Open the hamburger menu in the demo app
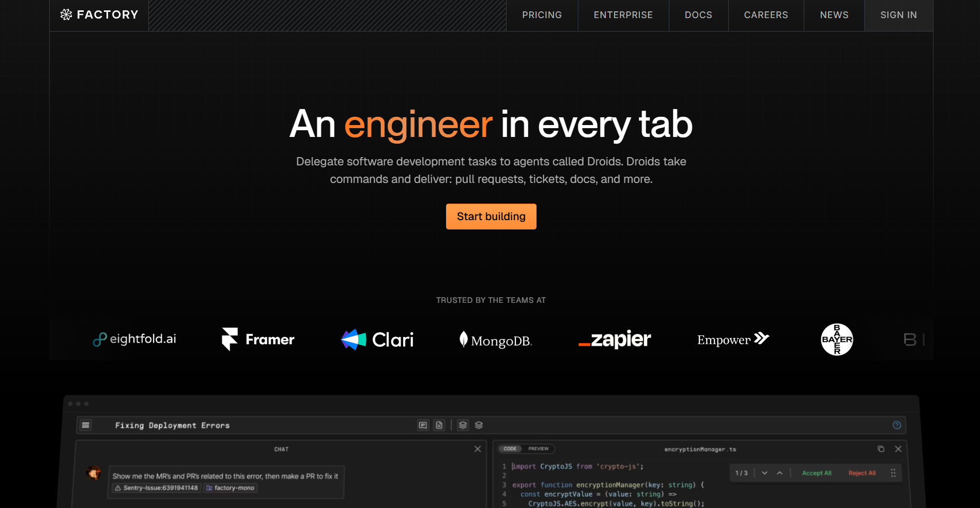Image resolution: width=980 pixels, height=508 pixels. coord(86,425)
